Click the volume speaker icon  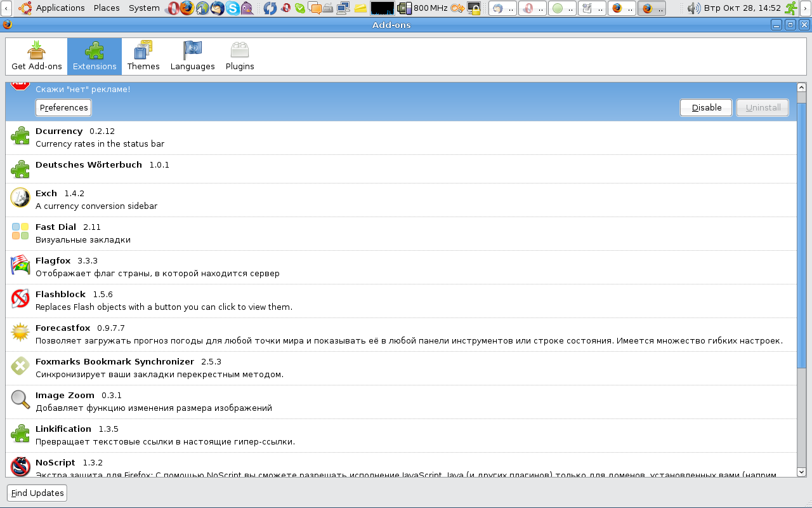pos(694,8)
